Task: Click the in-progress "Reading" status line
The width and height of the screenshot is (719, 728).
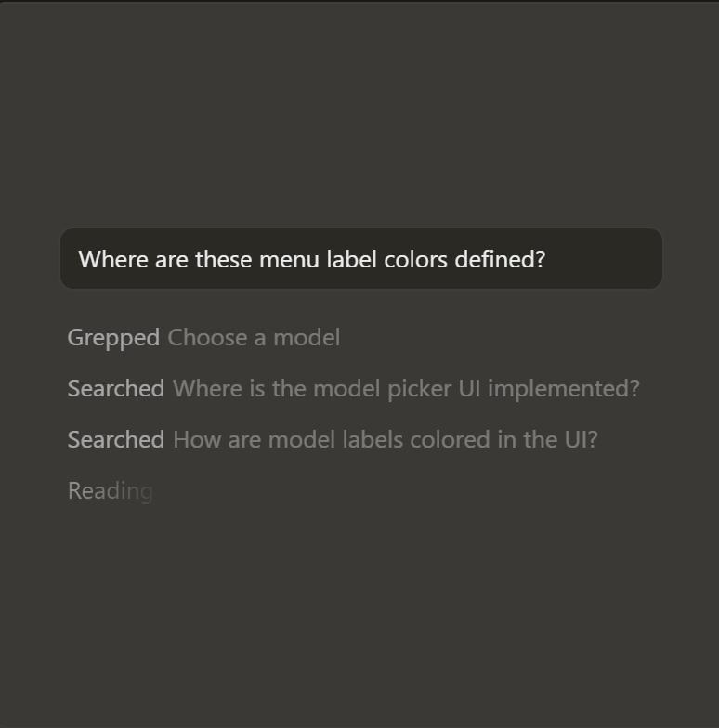Action: tap(110, 490)
